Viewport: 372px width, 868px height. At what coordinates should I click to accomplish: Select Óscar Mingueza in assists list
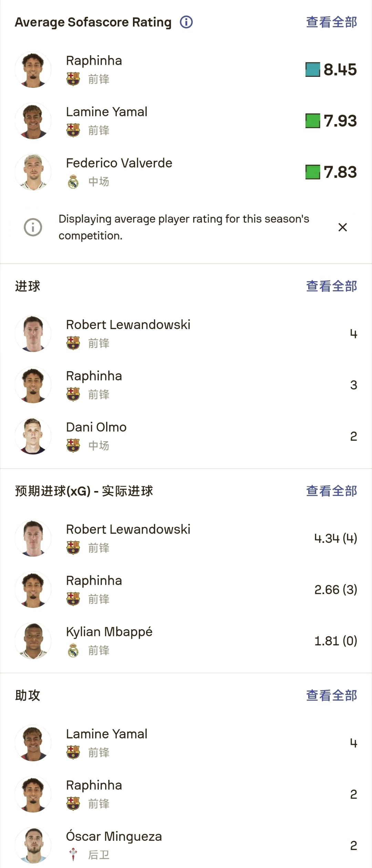(186, 845)
